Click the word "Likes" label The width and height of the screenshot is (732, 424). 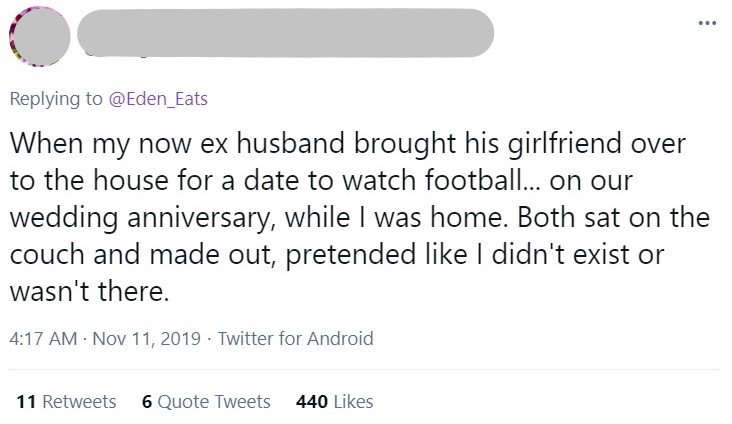[x=354, y=401]
